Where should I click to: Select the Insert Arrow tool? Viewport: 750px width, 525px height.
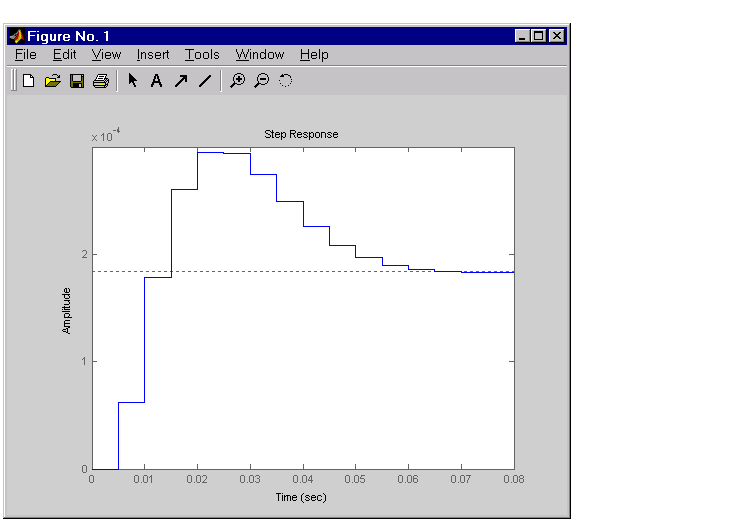181,80
